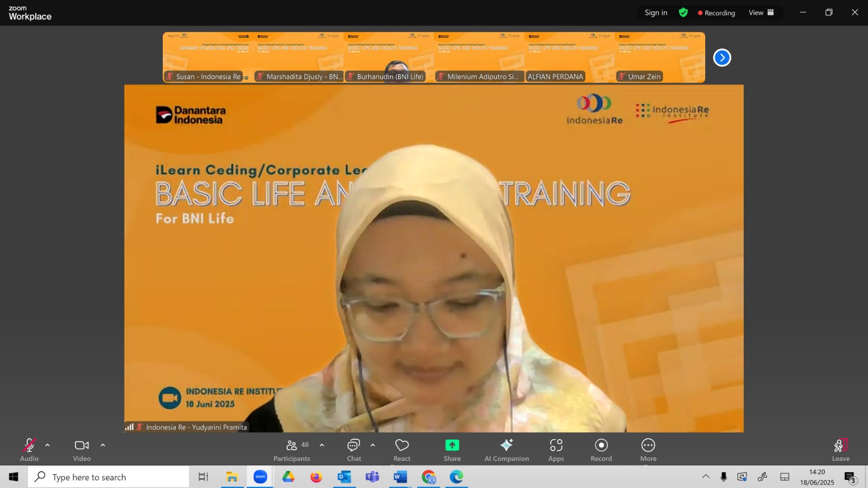Open the Apps panel
The image size is (868, 488).
pyautogui.click(x=556, y=450)
